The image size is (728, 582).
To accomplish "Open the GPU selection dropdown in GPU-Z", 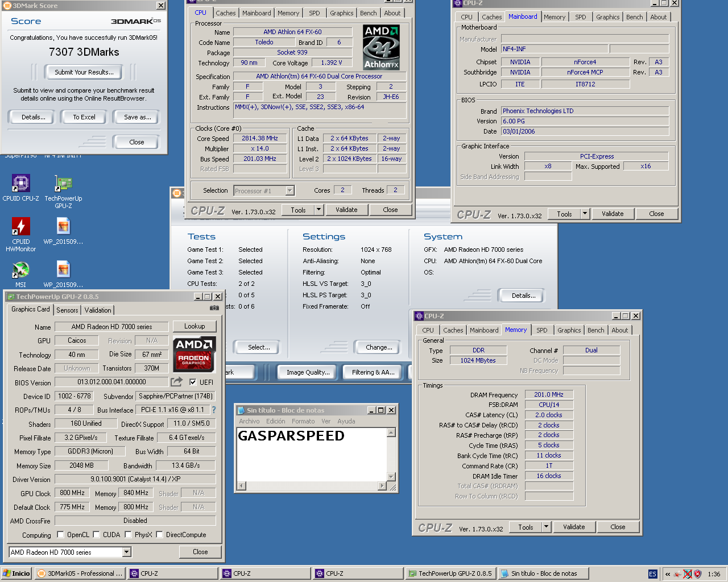I will coord(126,552).
